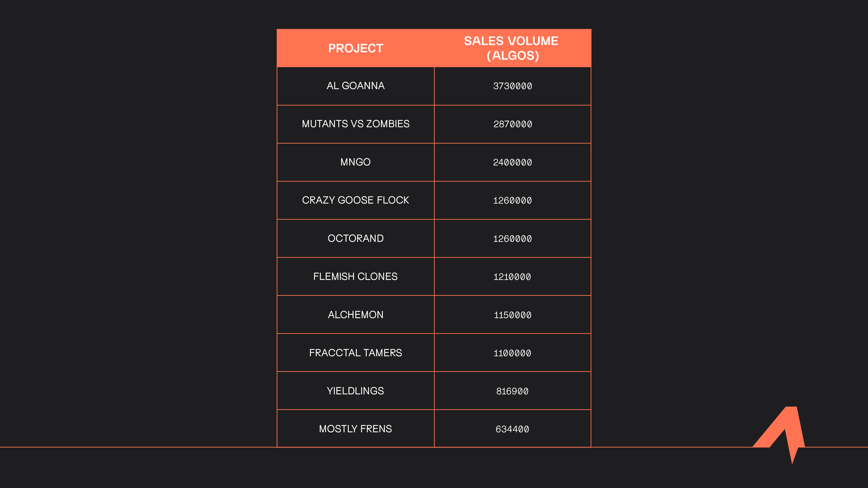Screen dimensions: 868x488
Task: Click the PROJECT column header
Action: [355, 48]
